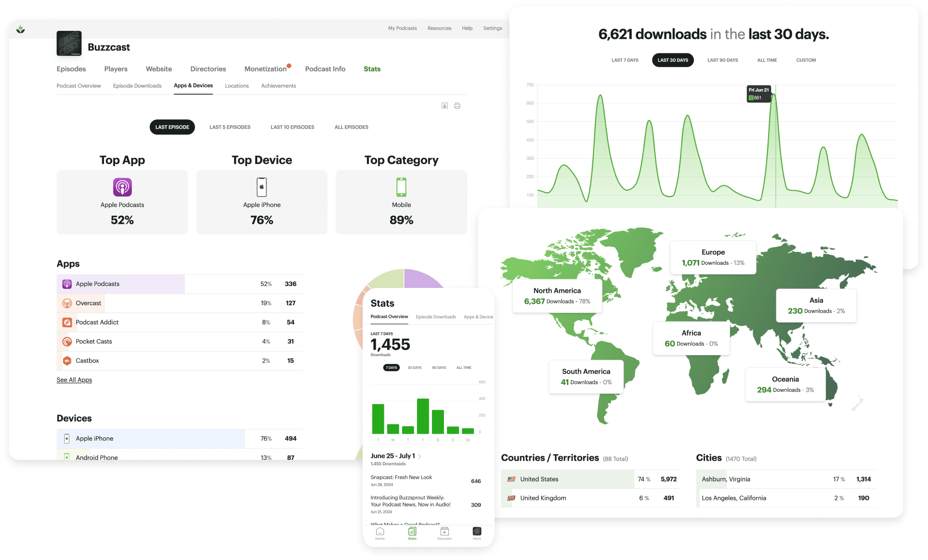Click the North America downloads card
The width and height of the screenshot is (928, 560).
(x=557, y=296)
